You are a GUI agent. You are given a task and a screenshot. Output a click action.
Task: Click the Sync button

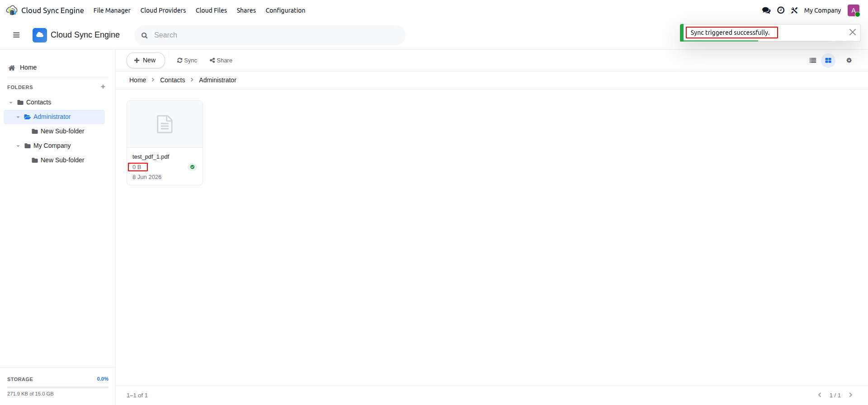click(x=187, y=60)
